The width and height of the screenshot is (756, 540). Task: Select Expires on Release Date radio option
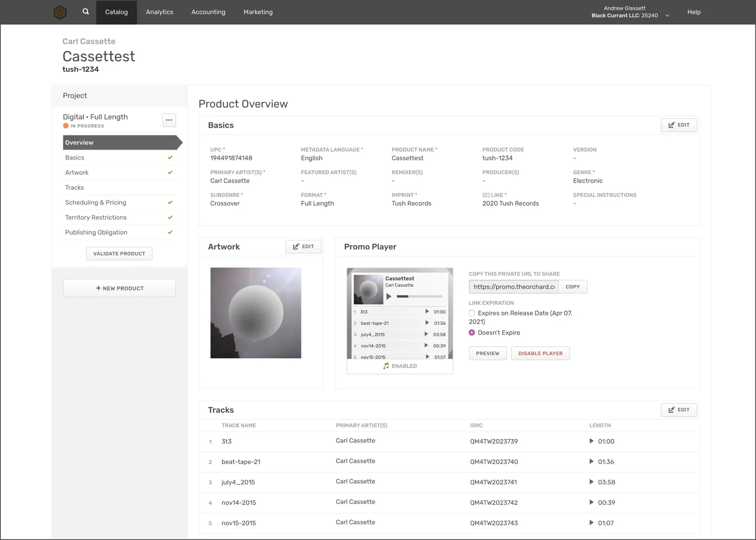[472, 313]
